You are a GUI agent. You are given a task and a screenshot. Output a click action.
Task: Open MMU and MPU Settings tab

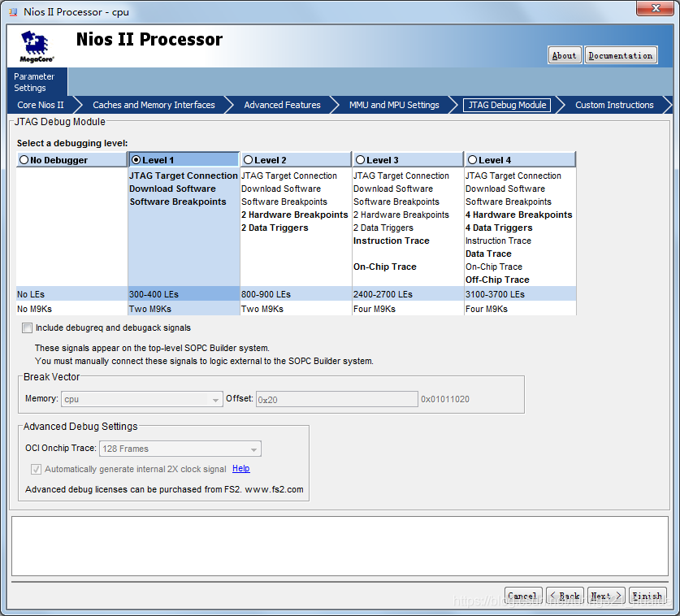tap(394, 105)
